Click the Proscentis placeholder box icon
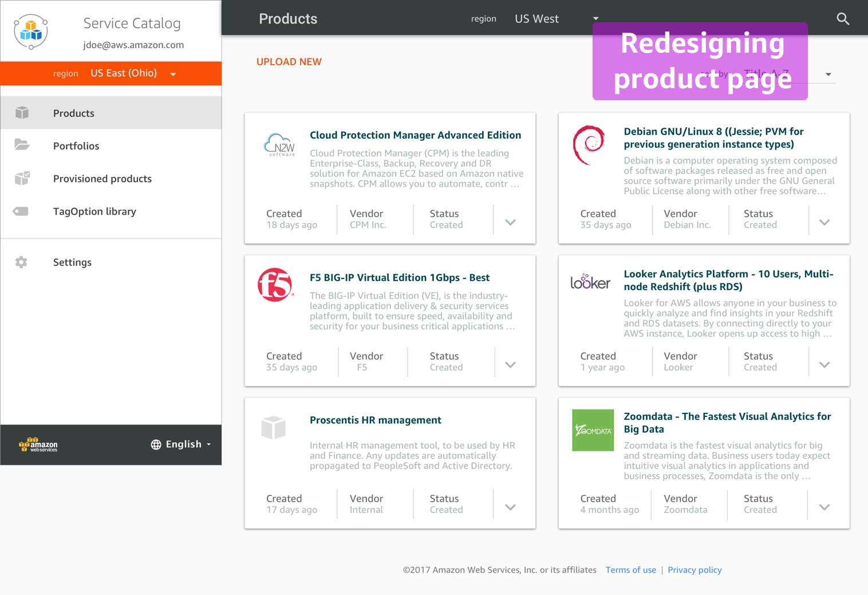 [273, 428]
